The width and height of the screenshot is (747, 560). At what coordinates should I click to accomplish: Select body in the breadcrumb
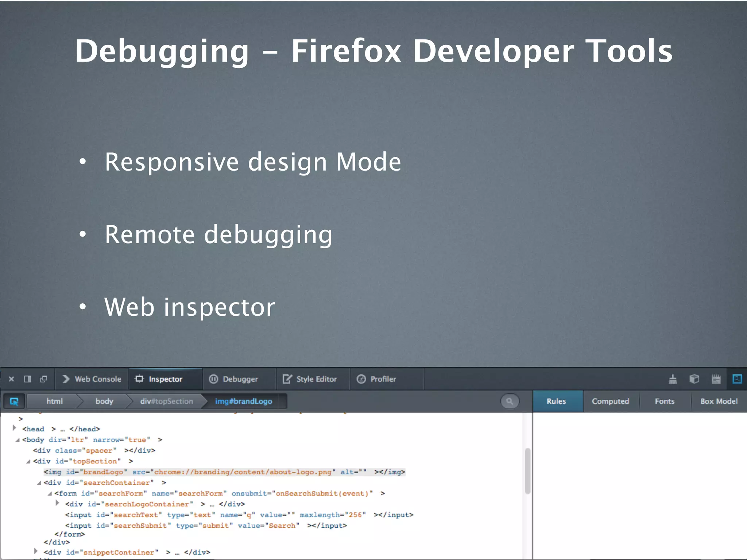104,401
